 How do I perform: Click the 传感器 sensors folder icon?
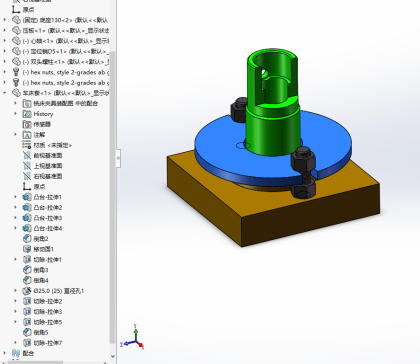[x=27, y=124]
